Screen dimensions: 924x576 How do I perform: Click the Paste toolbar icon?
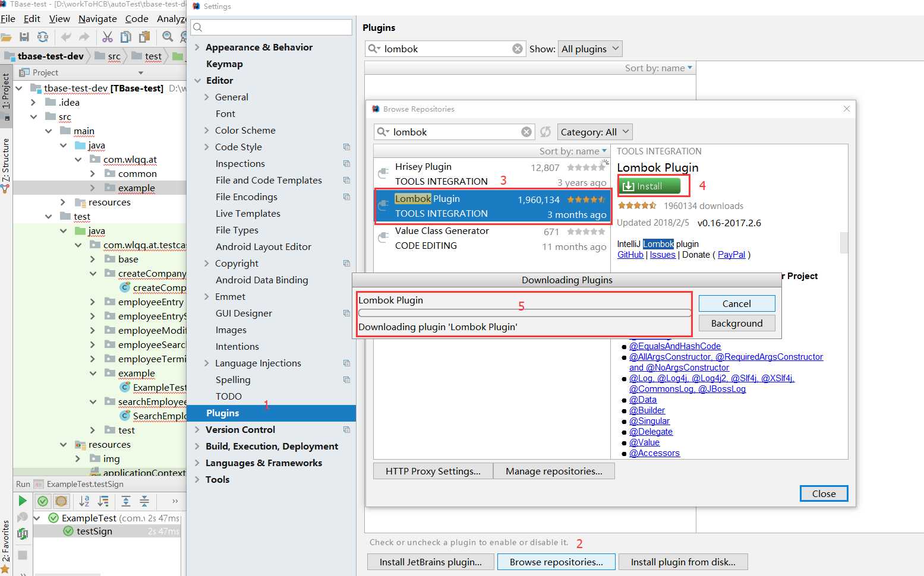[144, 37]
